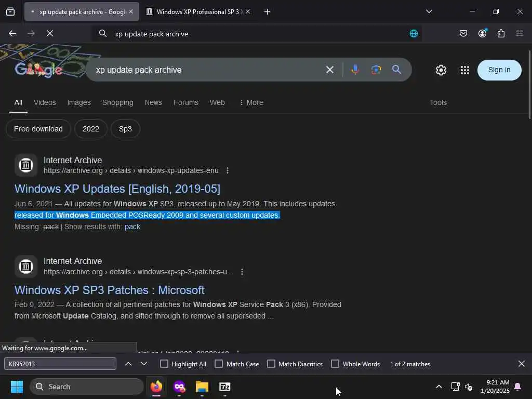Focus the find bar KB952013 field
This screenshot has width=532, height=399.
(x=60, y=364)
